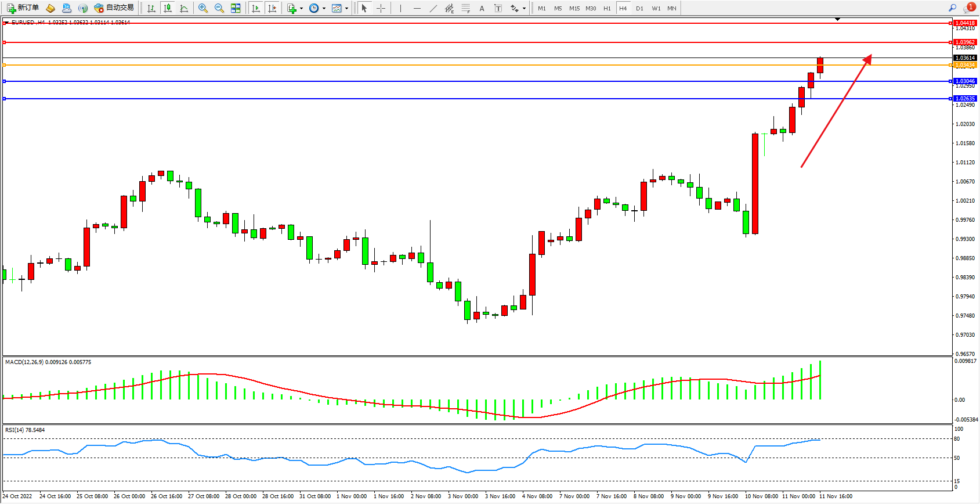The image size is (980, 504).
Task: Zoom in on the chart
Action: tap(203, 8)
